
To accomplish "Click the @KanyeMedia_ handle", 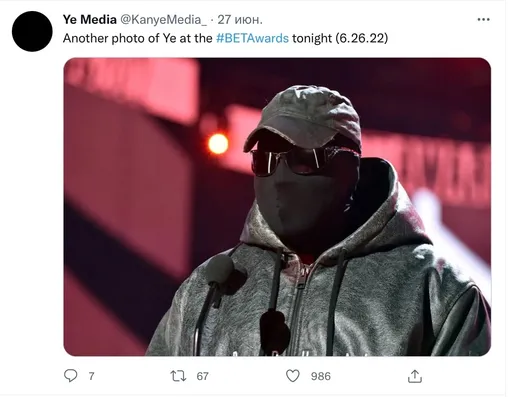I will (x=163, y=20).
